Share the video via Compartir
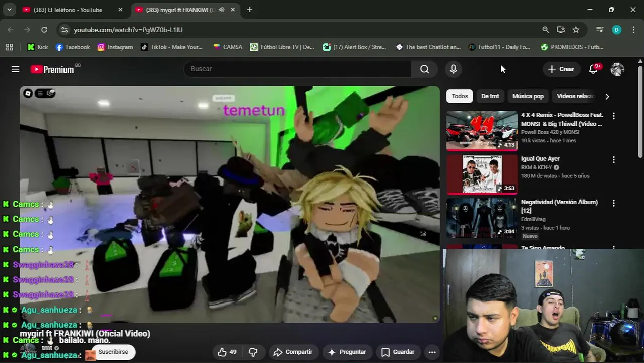 [293, 352]
